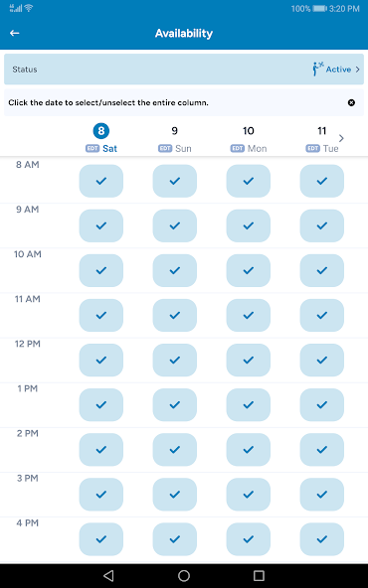368x588 pixels.
Task: Open Status chevron beside Active
Action: (x=357, y=70)
